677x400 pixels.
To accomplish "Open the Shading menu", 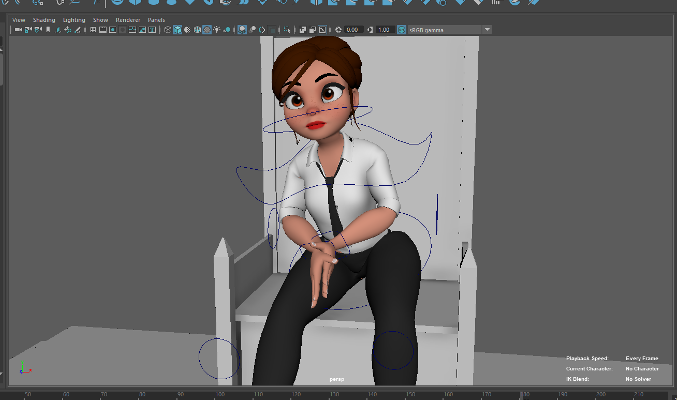I will coord(44,19).
